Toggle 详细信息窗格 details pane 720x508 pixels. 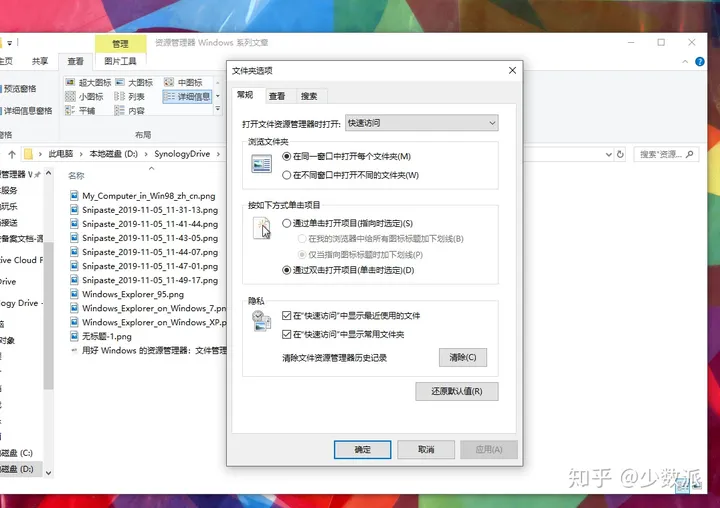pyautogui.click(x=26, y=111)
